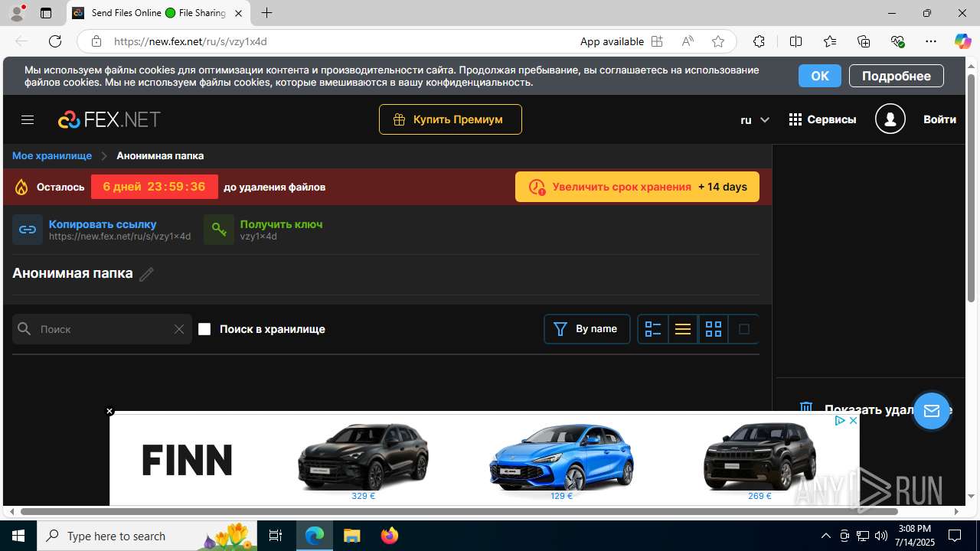This screenshot has height=551, width=980.
Task: Click the browser Refresh button
Action: 55,41
